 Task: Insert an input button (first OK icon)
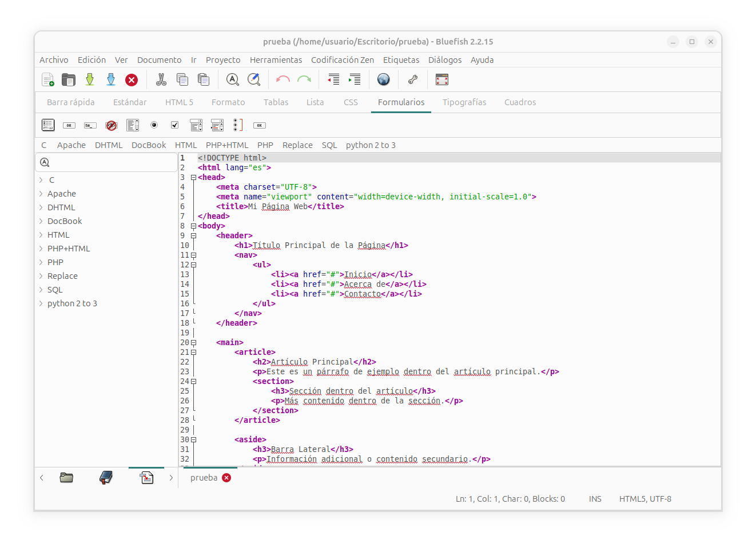(x=69, y=125)
